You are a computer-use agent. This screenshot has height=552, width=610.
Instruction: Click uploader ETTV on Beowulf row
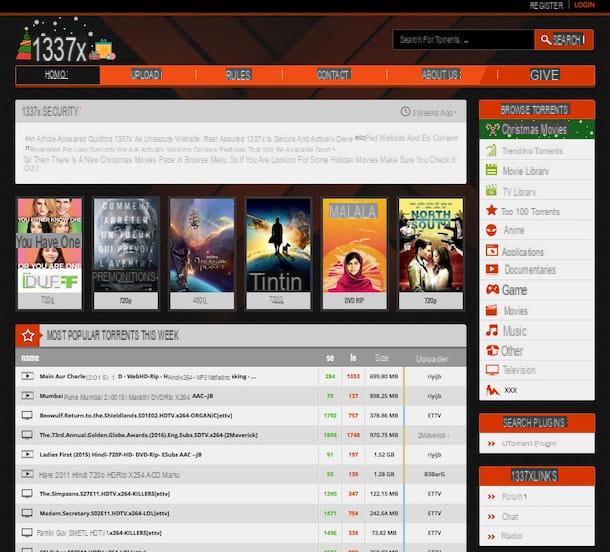[435, 415]
